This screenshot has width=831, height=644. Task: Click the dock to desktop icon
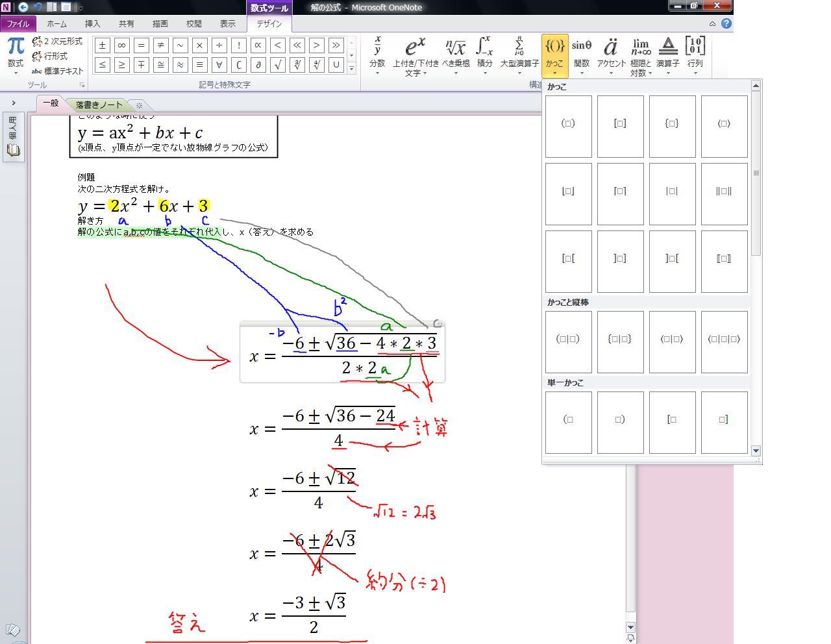click(x=52, y=7)
